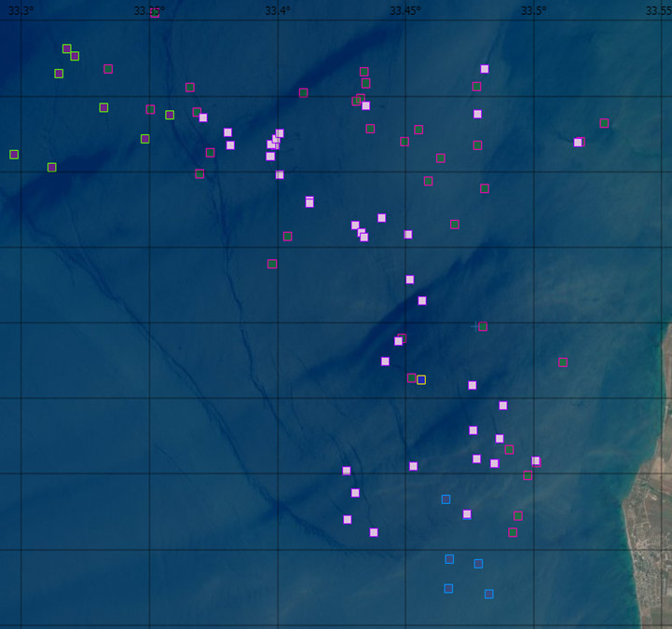The image size is (672, 629).
Task: Click the easternmost blue-outlined marker
Action: [x=489, y=594]
